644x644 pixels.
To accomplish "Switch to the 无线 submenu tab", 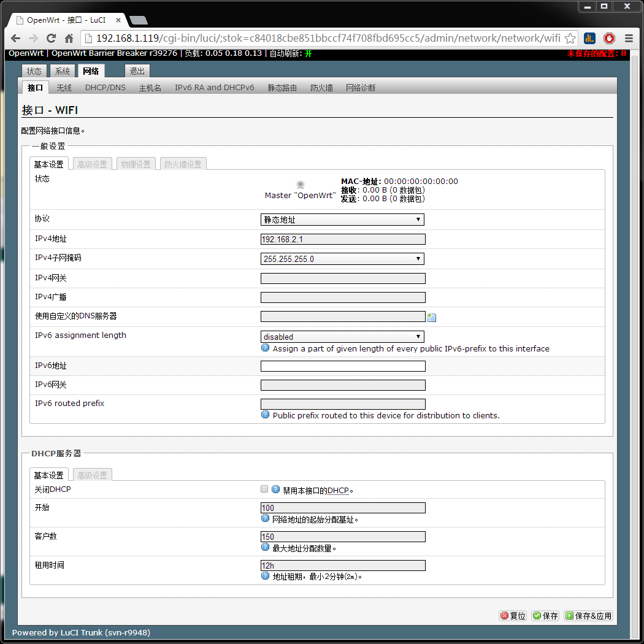I will (64, 88).
